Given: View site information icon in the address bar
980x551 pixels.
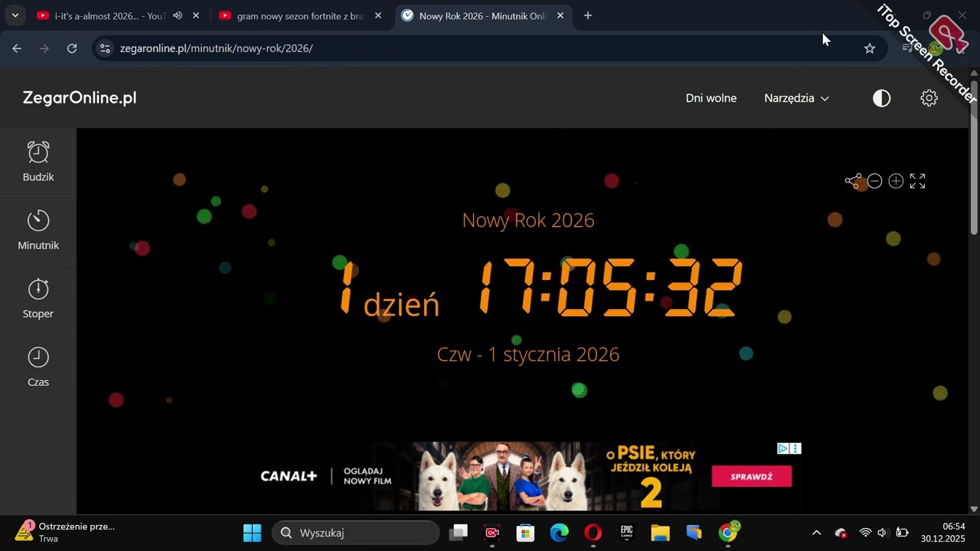Looking at the screenshot, I should point(106,48).
